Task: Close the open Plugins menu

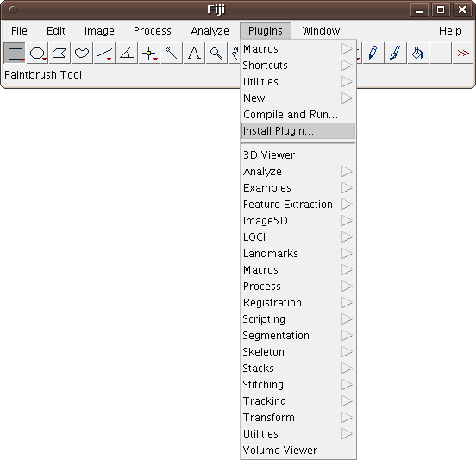Action: (x=266, y=31)
